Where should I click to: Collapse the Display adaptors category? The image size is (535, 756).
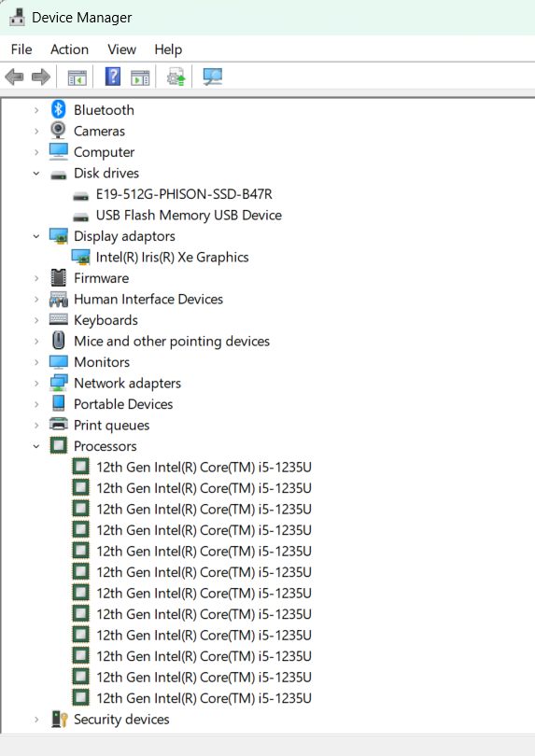point(36,236)
